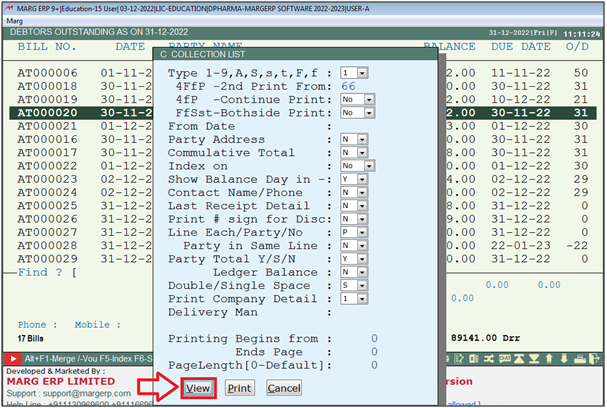
Task: Select bill AT000006 in the list
Action: pos(47,74)
